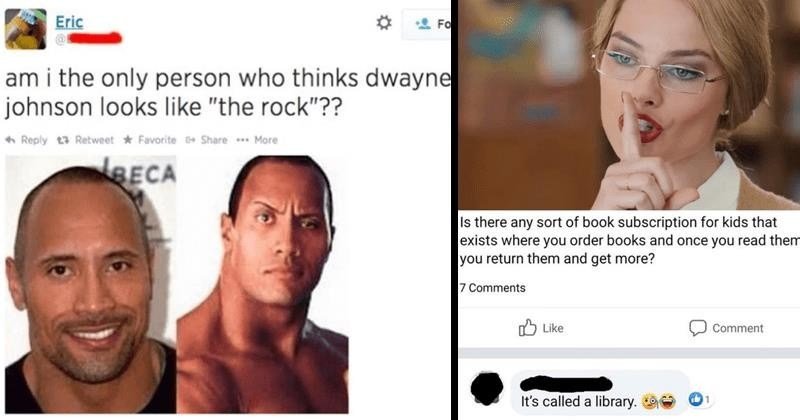Open the 7 Comments link

492,288
